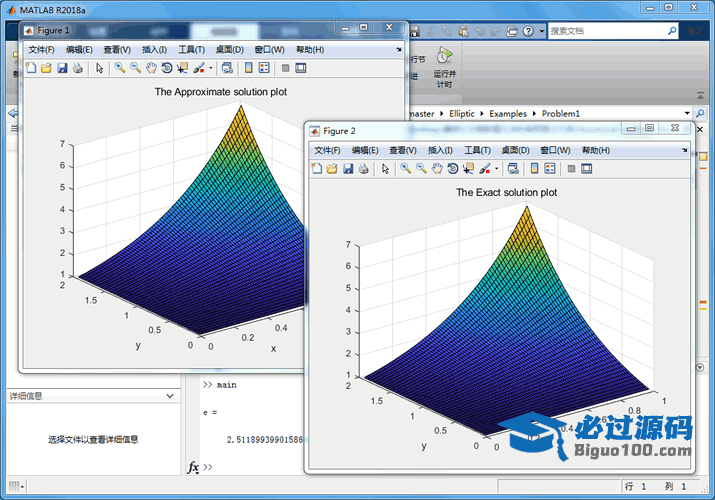Click Show Plot Tools icon in Figure 2
The height and width of the screenshot is (500, 715).
(x=586, y=169)
